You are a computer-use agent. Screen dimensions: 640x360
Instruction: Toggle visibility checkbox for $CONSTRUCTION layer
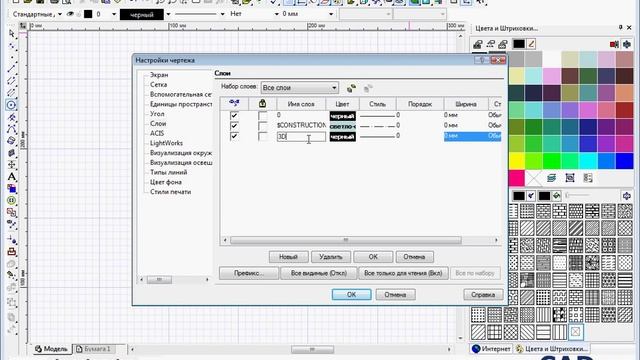pos(234,126)
